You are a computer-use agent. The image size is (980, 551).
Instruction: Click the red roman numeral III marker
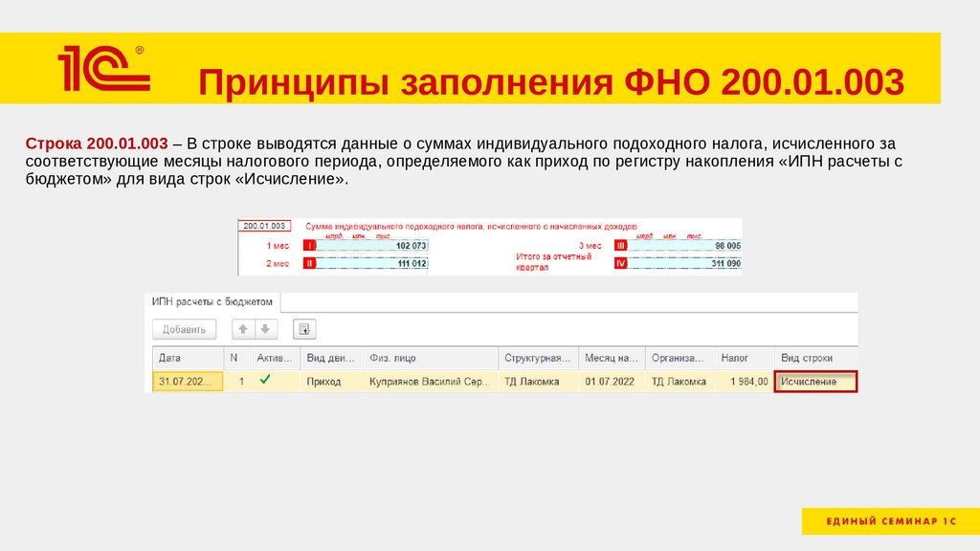[620, 246]
